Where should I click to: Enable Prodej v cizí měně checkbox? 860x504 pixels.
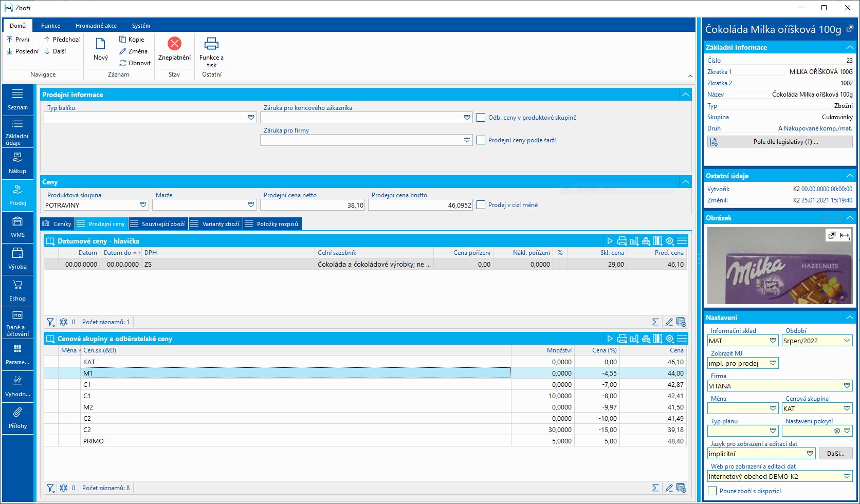pyautogui.click(x=481, y=205)
